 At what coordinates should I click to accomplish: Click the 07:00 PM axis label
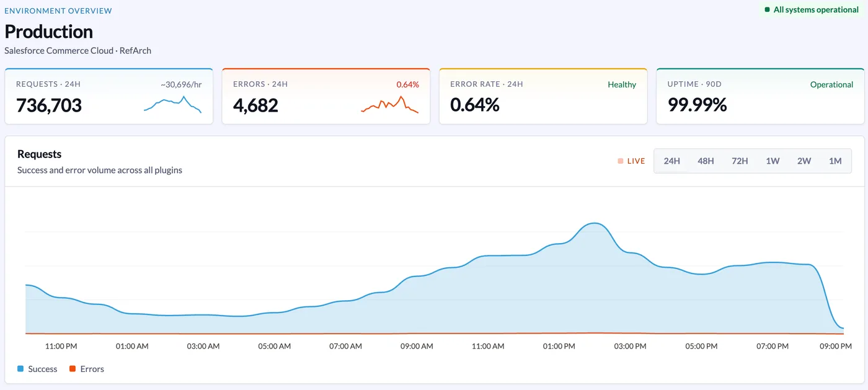773,346
